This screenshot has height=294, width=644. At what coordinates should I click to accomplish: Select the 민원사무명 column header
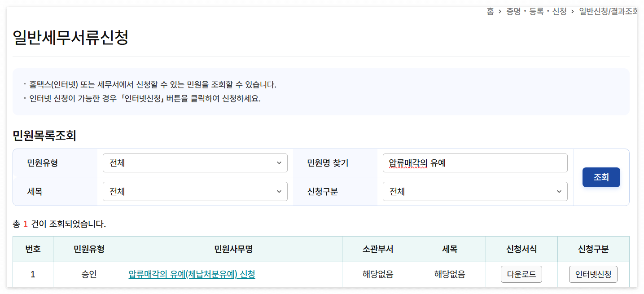pos(233,249)
